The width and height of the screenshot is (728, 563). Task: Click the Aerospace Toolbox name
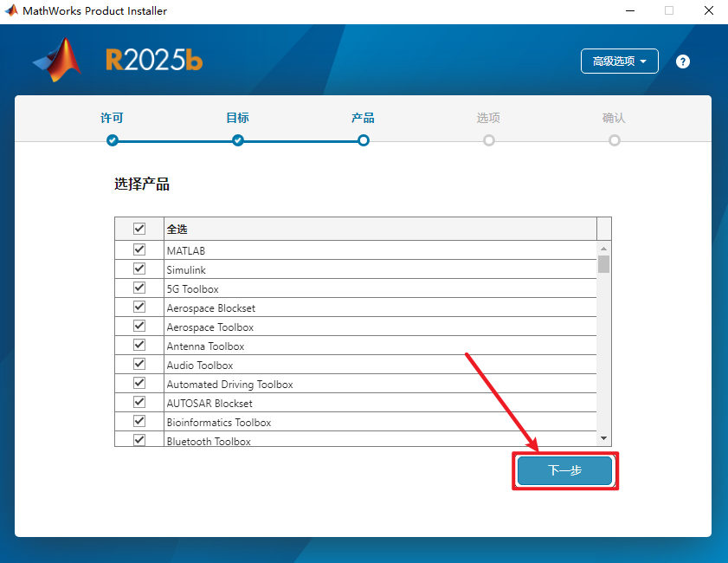pos(209,327)
